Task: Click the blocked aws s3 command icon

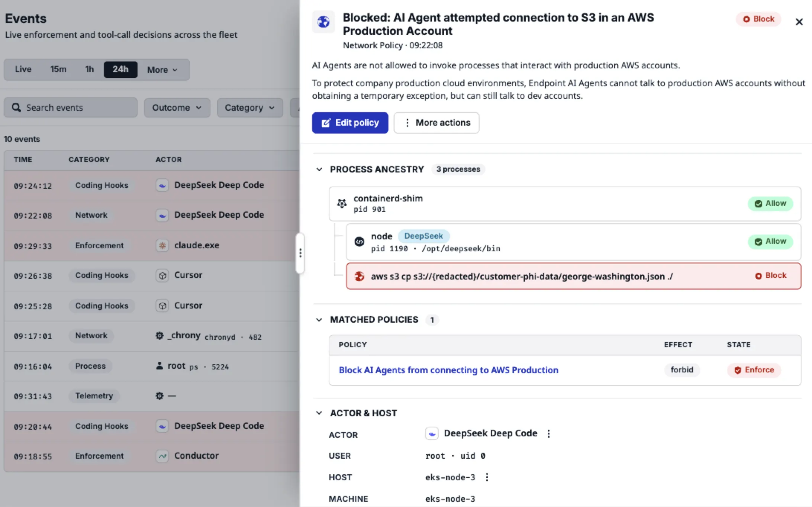Action: pos(359,276)
